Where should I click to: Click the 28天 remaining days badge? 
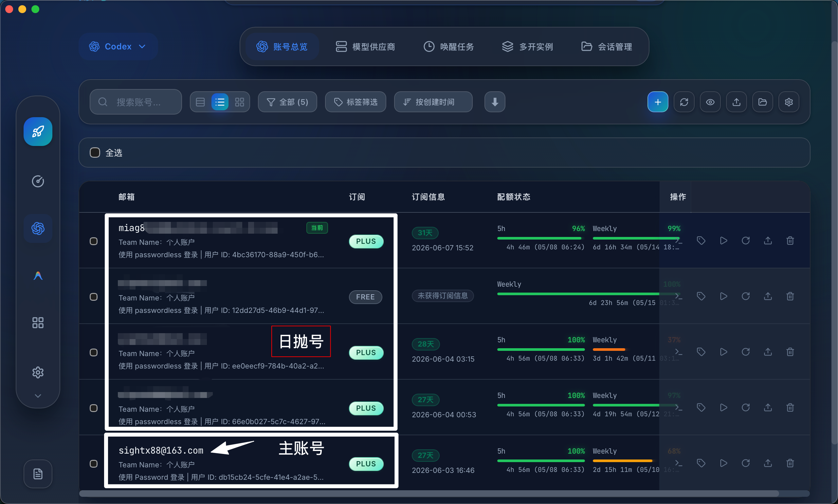[x=426, y=344]
